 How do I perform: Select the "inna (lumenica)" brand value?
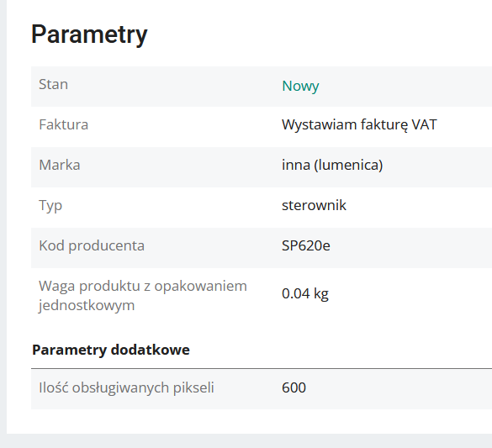click(332, 165)
